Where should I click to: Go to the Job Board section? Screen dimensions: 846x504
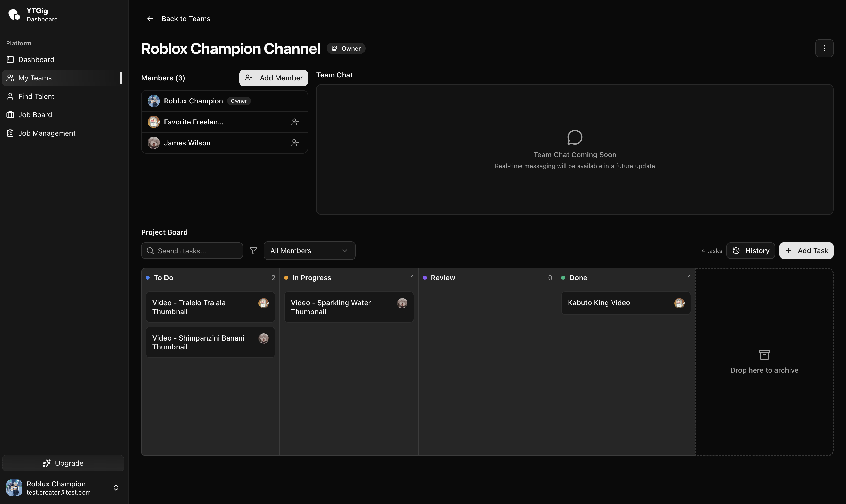(35, 115)
